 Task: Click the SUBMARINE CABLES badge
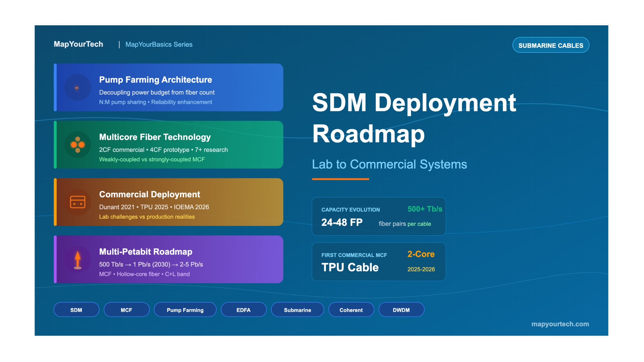550,45
